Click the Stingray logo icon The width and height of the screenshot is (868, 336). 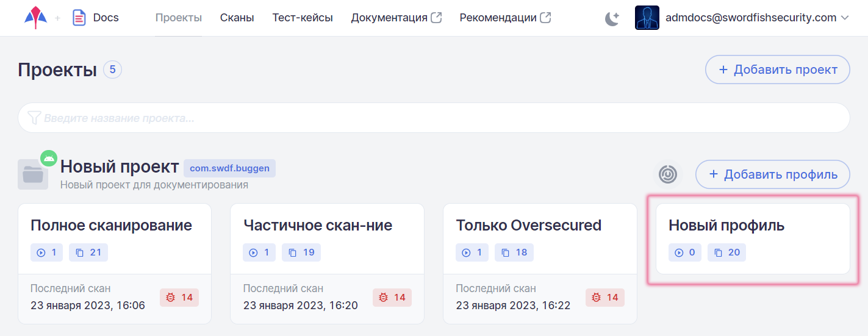click(x=35, y=18)
